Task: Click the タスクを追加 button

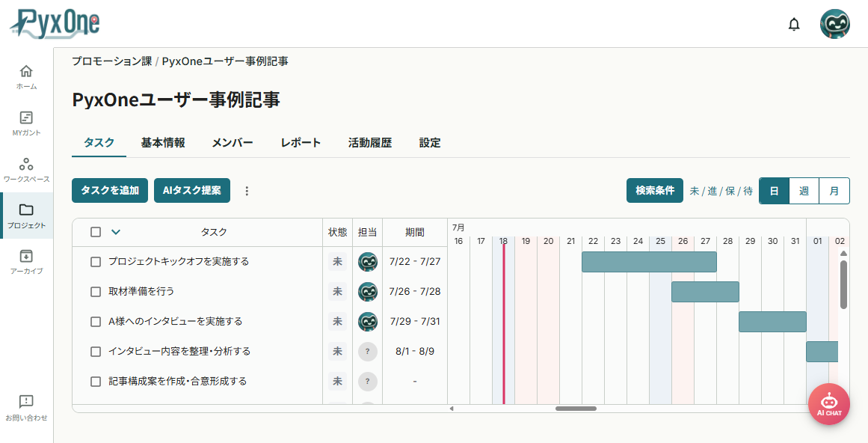Action: point(110,191)
